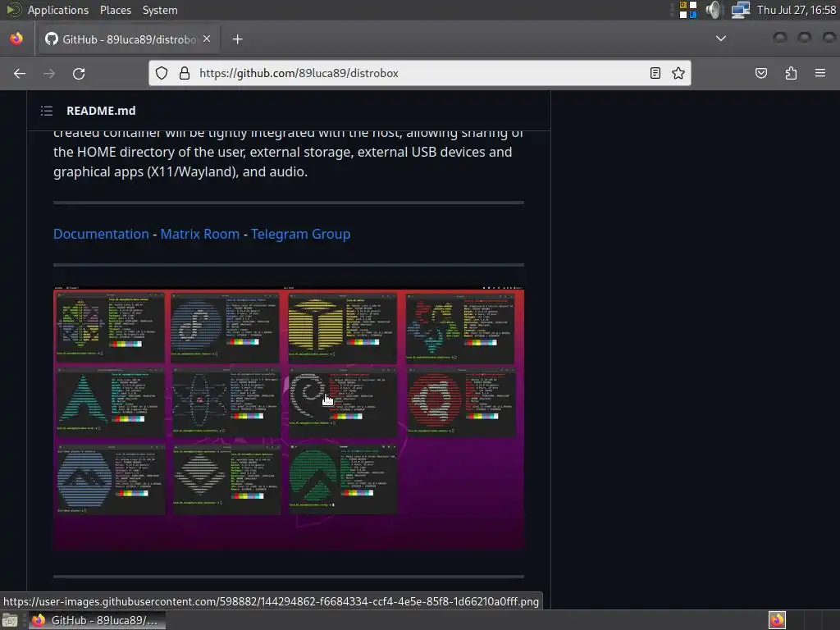Open Firefox View icon in tab bar
840x630 pixels.
click(x=16, y=39)
